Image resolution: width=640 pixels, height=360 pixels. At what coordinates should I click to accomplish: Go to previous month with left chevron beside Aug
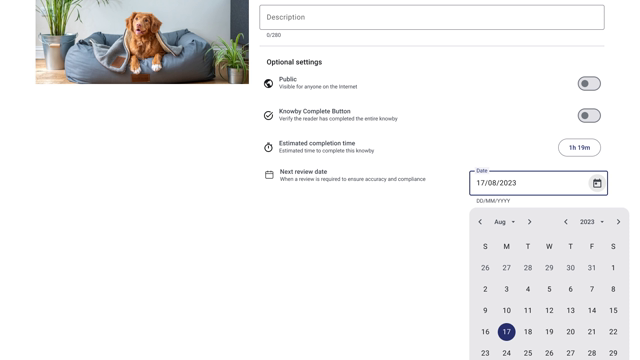coord(480,222)
